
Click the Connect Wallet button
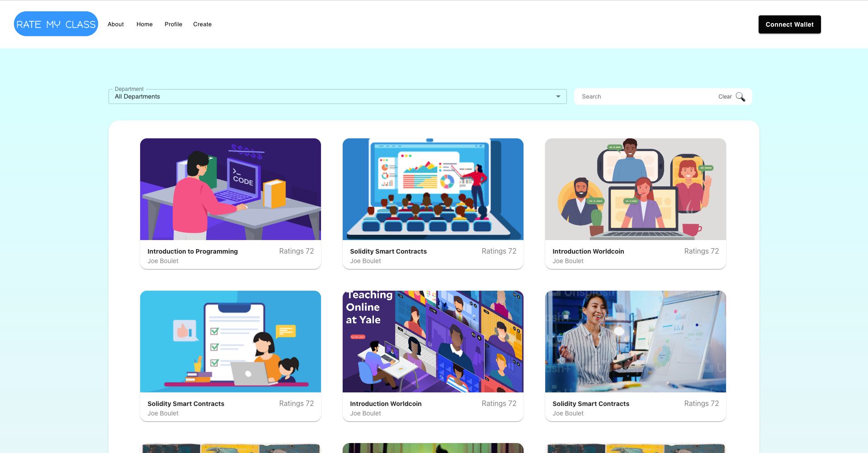point(789,24)
